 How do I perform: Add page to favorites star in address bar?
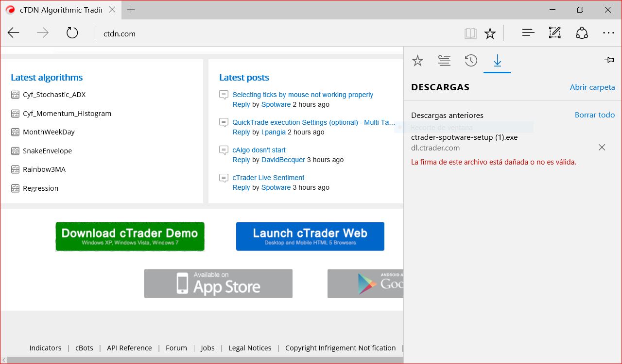[490, 33]
